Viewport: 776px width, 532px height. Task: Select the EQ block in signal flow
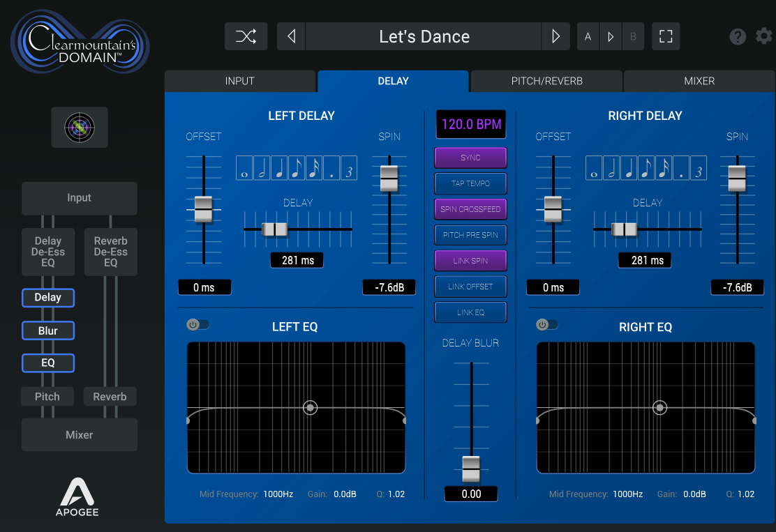(x=48, y=363)
